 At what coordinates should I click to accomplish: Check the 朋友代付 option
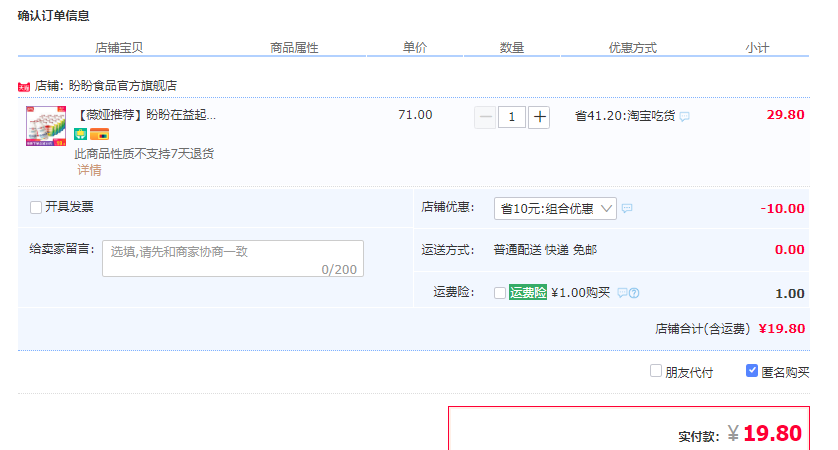(656, 371)
